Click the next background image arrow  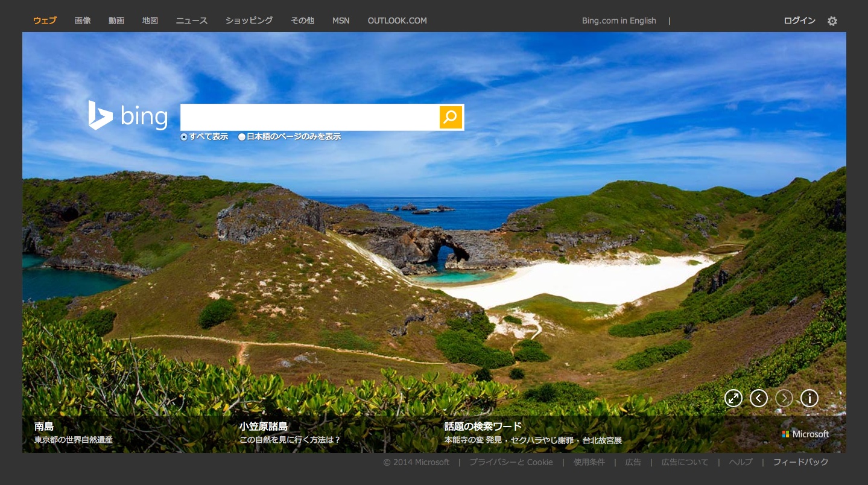tap(784, 398)
